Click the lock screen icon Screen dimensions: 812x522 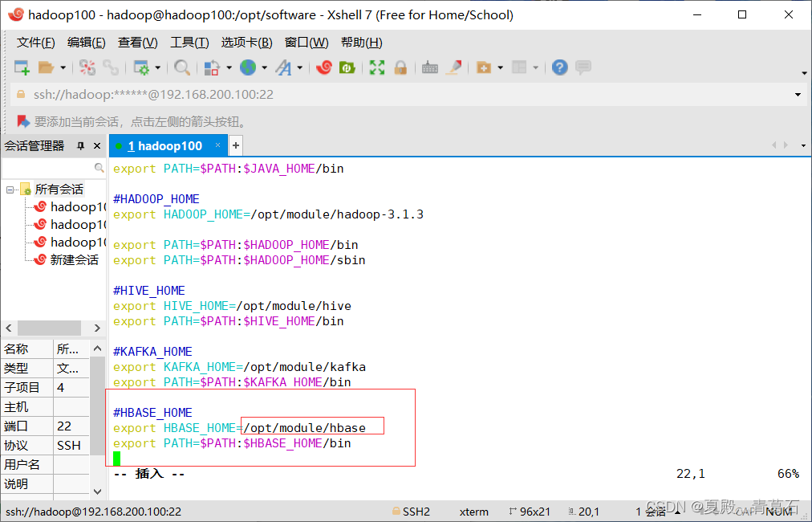pyautogui.click(x=400, y=67)
